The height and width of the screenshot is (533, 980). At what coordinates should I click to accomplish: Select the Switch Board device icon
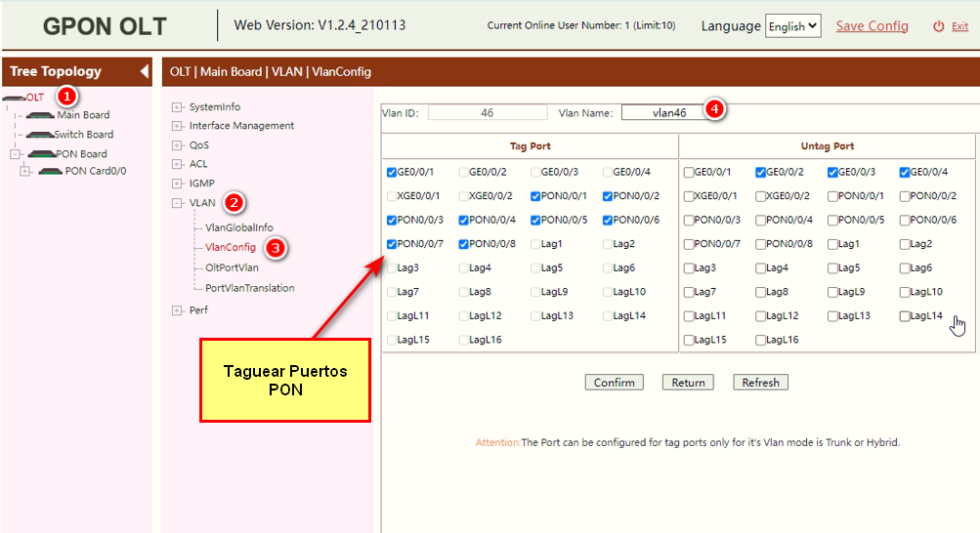(39, 135)
